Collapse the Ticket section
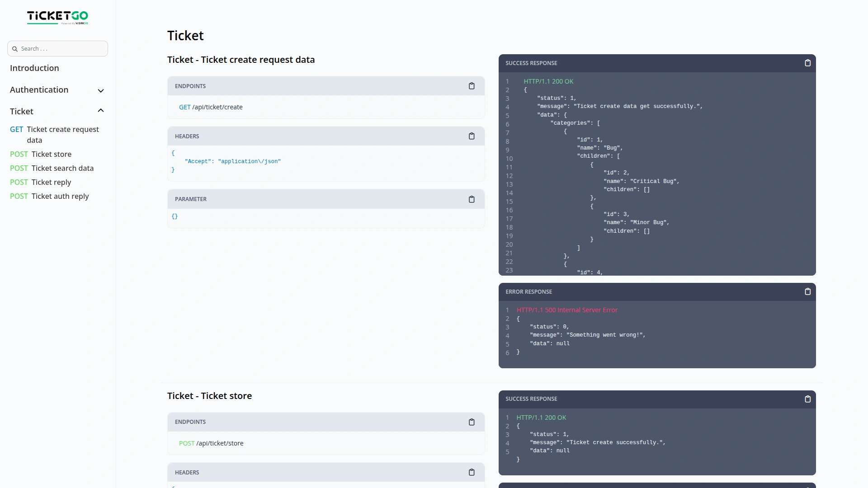This screenshot has height=488, width=868. 101,111
